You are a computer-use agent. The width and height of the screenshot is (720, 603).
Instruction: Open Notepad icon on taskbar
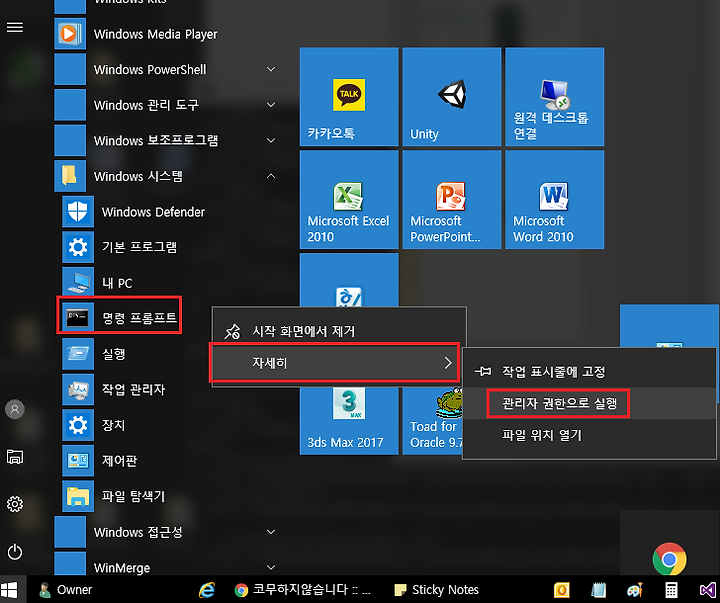point(598,590)
